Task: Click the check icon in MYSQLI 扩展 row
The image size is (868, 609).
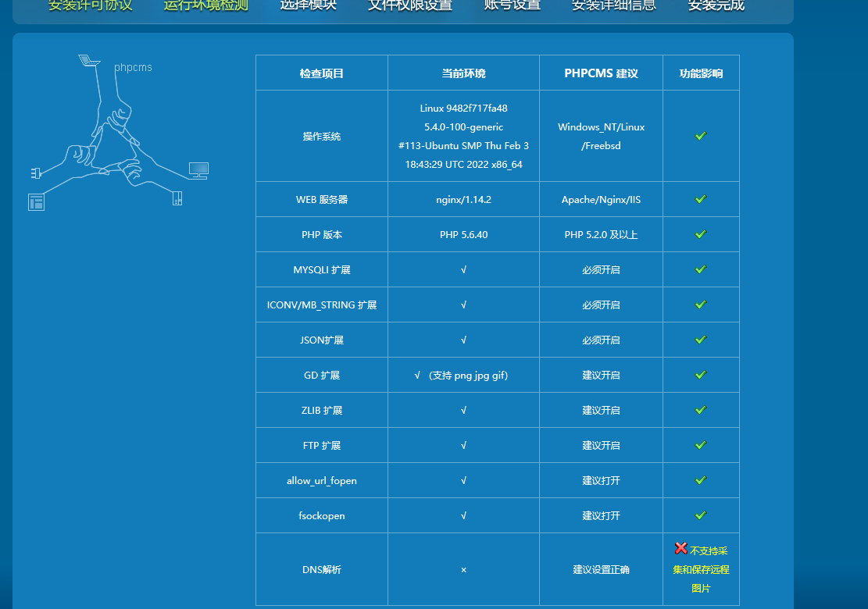Action: (x=701, y=269)
